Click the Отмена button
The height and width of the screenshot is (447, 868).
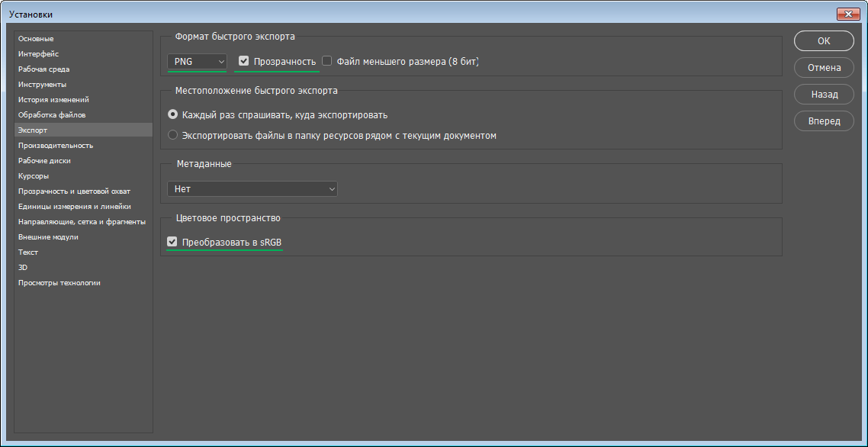pyautogui.click(x=824, y=68)
